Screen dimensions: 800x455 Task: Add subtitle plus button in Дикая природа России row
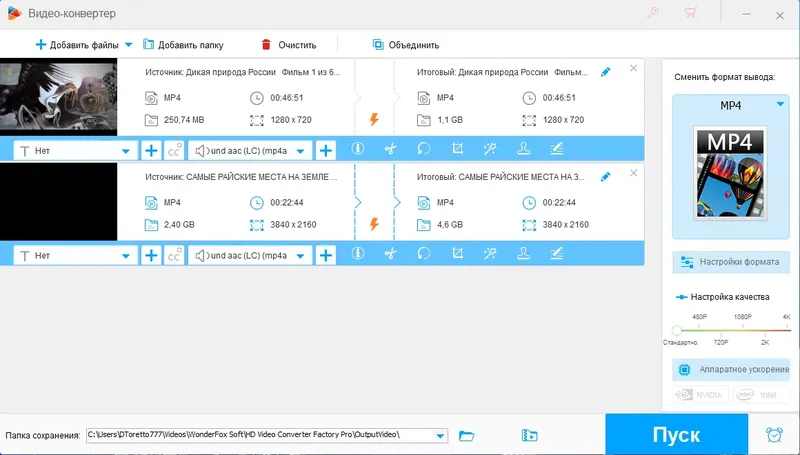pos(151,150)
